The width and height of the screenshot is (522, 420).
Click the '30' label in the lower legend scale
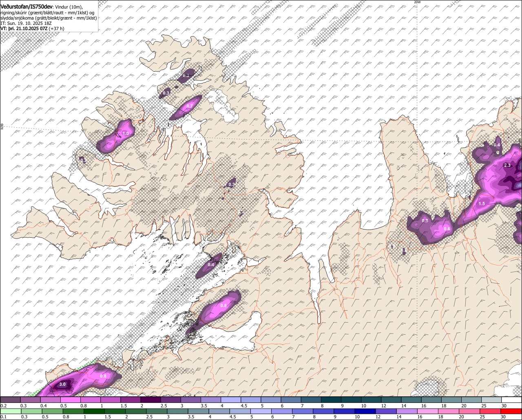(504, 417)
